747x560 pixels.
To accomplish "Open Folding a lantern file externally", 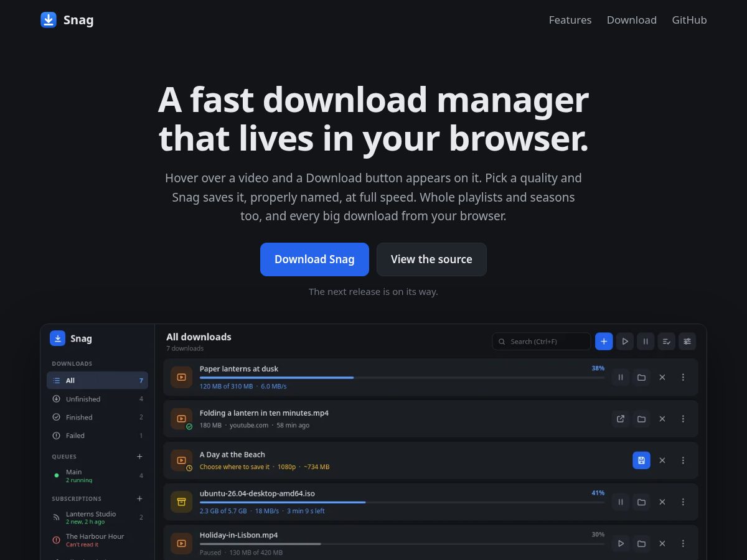I will 621,419.
